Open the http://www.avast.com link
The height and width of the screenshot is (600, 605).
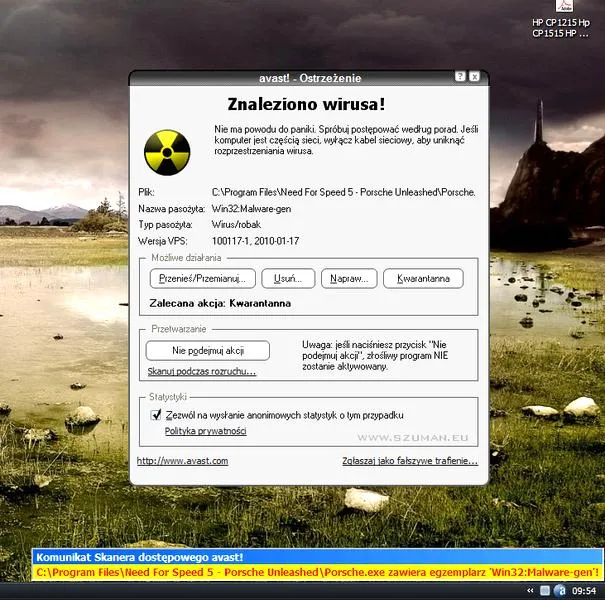[183, 461]
